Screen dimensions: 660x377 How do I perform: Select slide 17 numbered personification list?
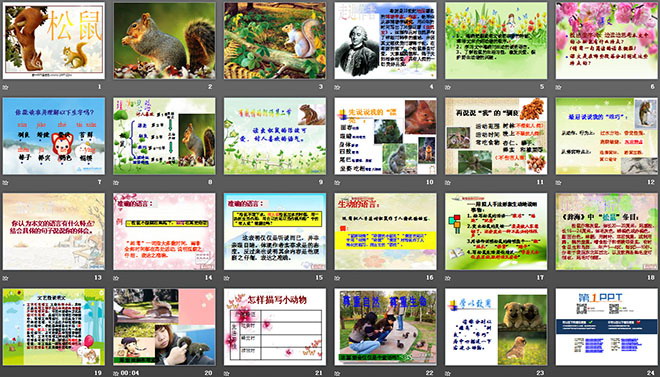[x=496, y=231]
